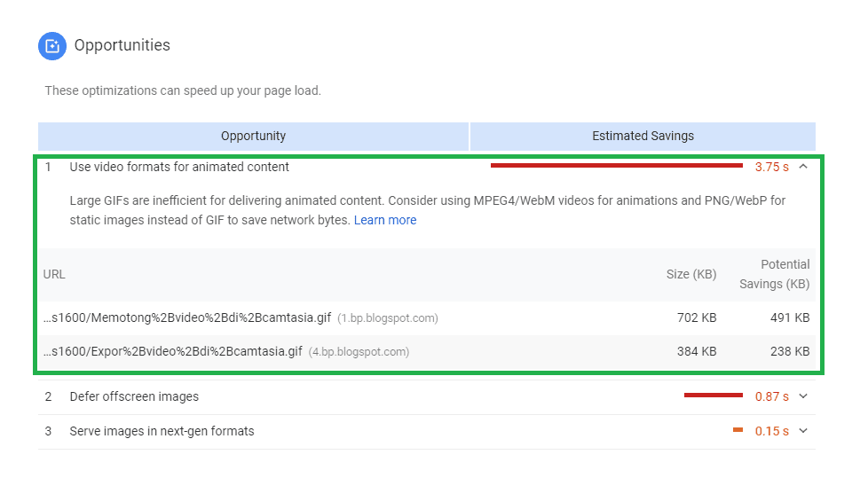This screenshot has width=868, height=478.
Task: Click the Opportunities heading text
Action: tap(122, 45)
